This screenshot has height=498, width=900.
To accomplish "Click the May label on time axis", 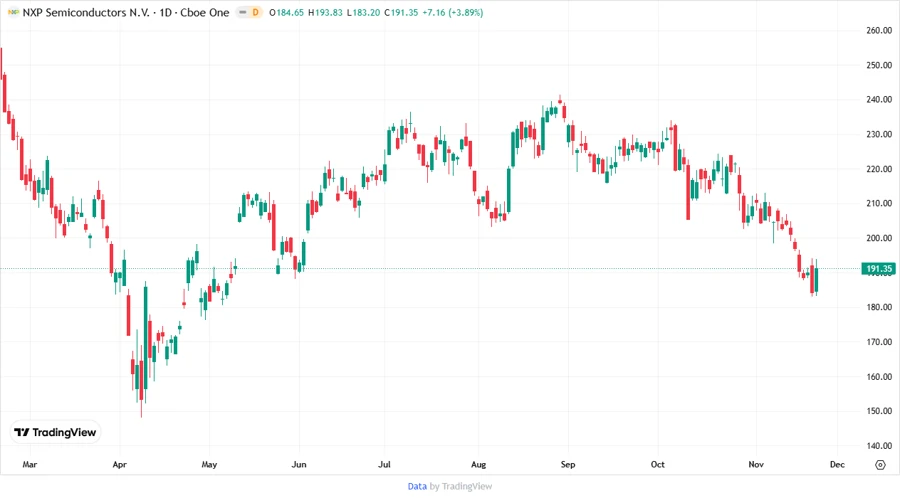I will 210,464.
